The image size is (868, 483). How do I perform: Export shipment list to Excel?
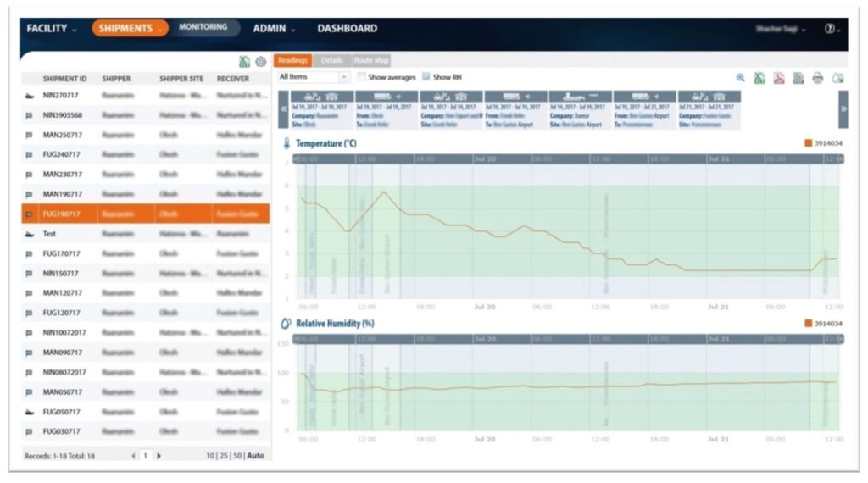pos(245,62)
